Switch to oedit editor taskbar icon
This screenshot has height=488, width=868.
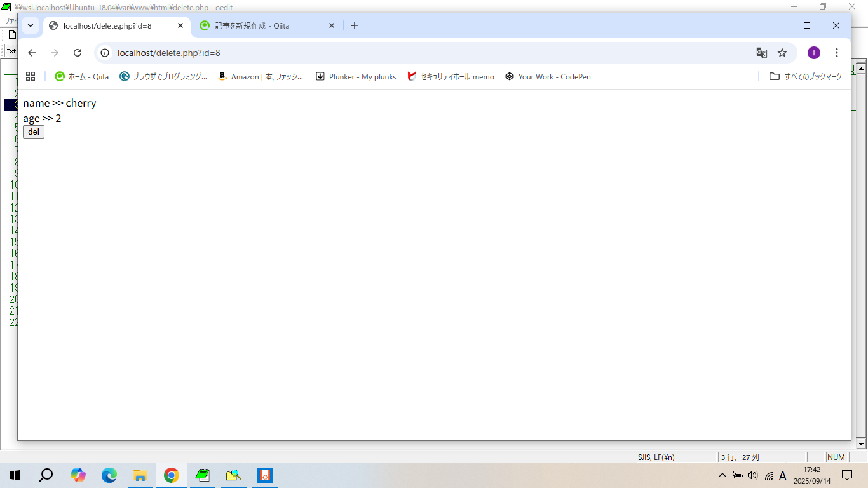point(202,475)
